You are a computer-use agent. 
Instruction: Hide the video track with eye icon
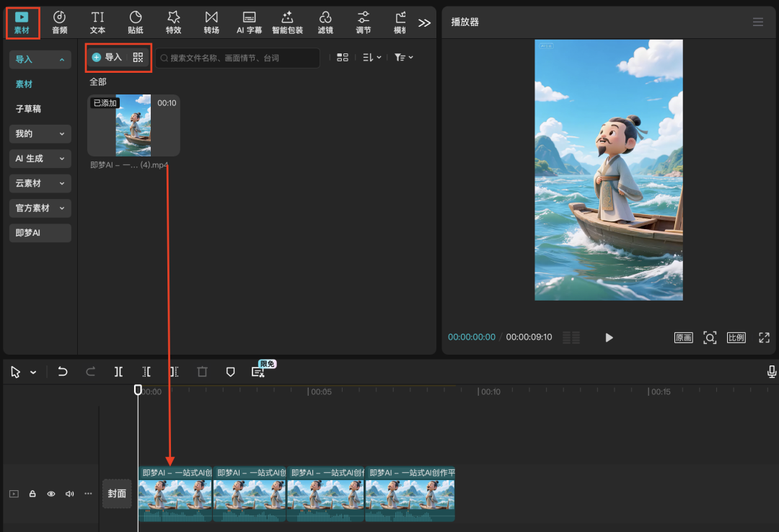click(x=51, y=494)
